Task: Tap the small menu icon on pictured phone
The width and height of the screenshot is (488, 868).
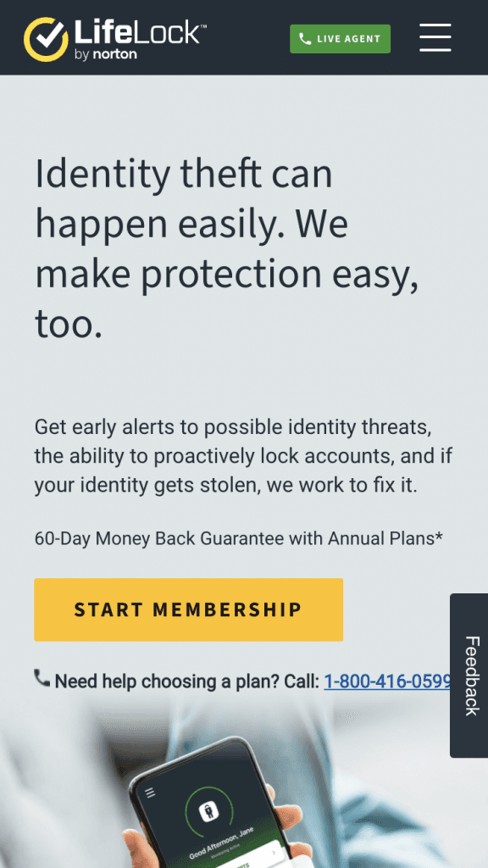Action: coord(150,793)
